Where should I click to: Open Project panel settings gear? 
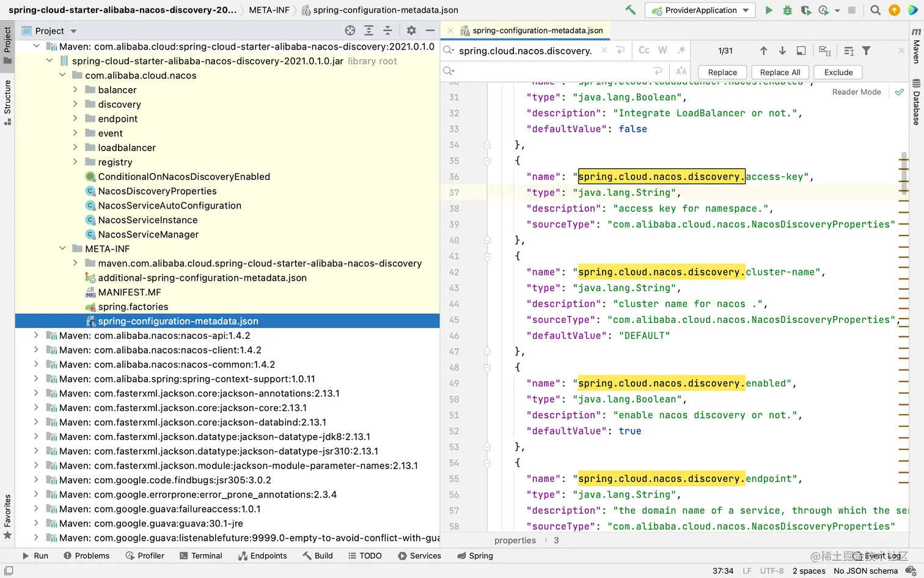(411, 31)
